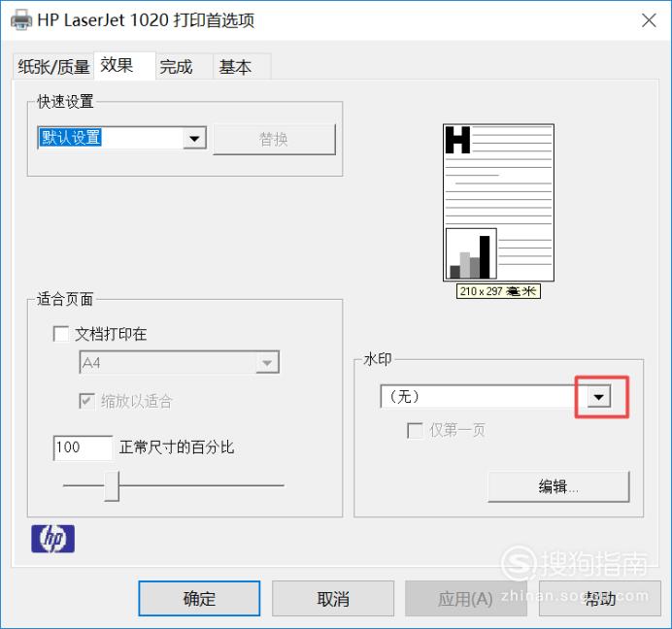
Task: Expand the 水印 dropdown arrow
Action: [x=599, y=397]
